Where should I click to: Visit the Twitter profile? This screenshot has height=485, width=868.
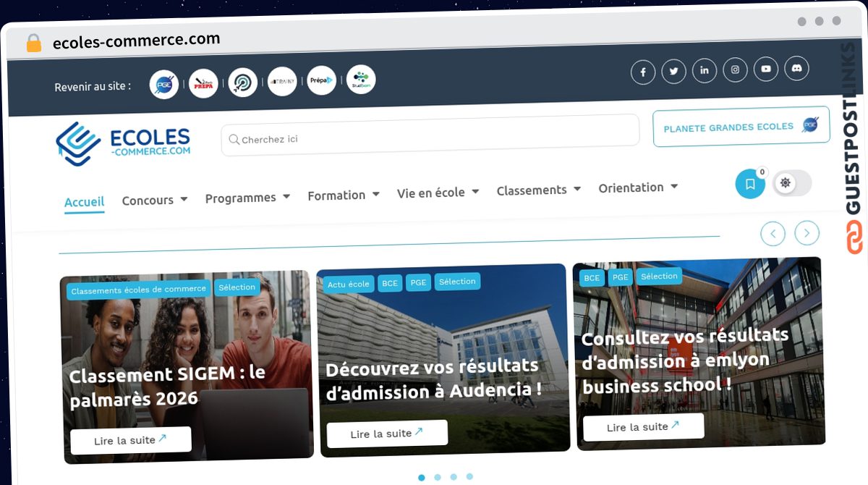click(673, 71)
